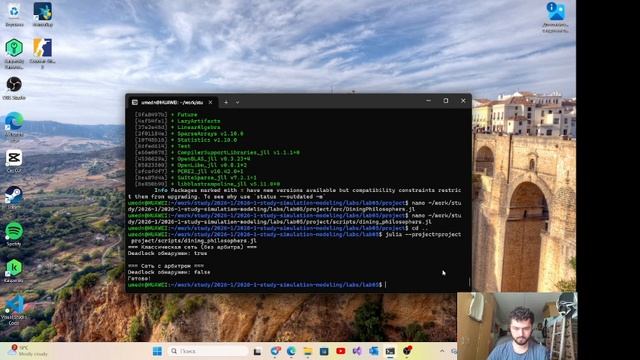Click the 'Готово!' output line
Viewport: 640px width, 360px height.
pos(139,278)
